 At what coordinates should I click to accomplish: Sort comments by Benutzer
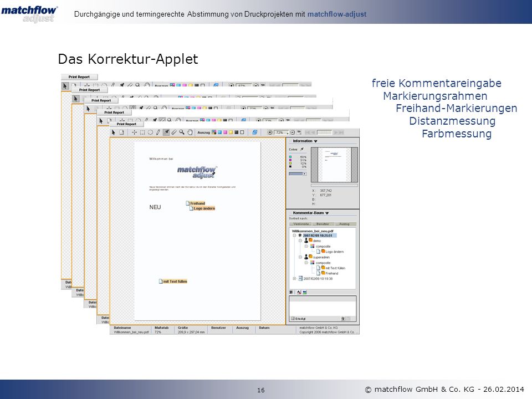[x=323, y=224]
